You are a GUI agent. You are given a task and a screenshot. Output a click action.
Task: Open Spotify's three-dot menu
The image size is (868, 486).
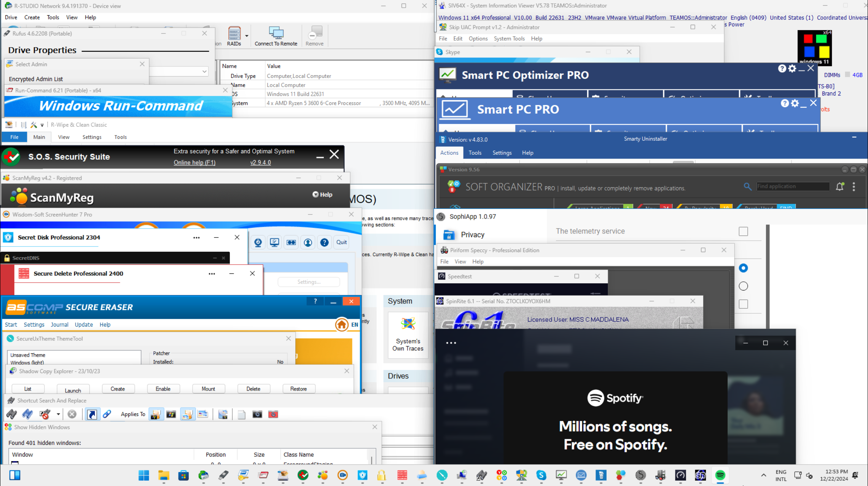[451, 343]
